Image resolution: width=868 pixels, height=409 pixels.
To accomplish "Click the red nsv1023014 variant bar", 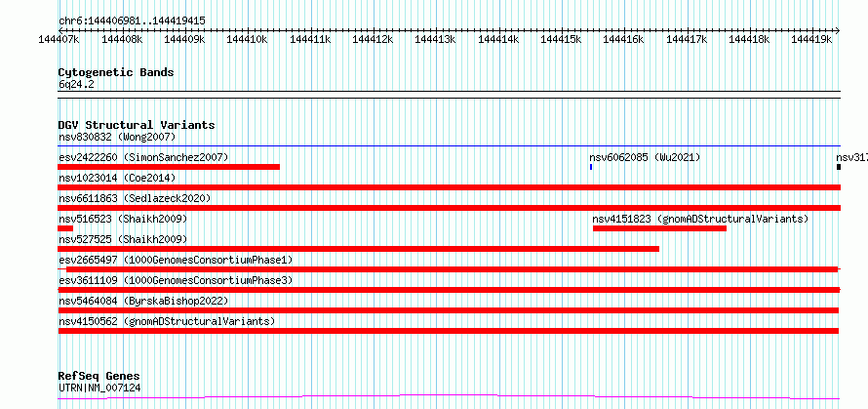I will (450, 187).
